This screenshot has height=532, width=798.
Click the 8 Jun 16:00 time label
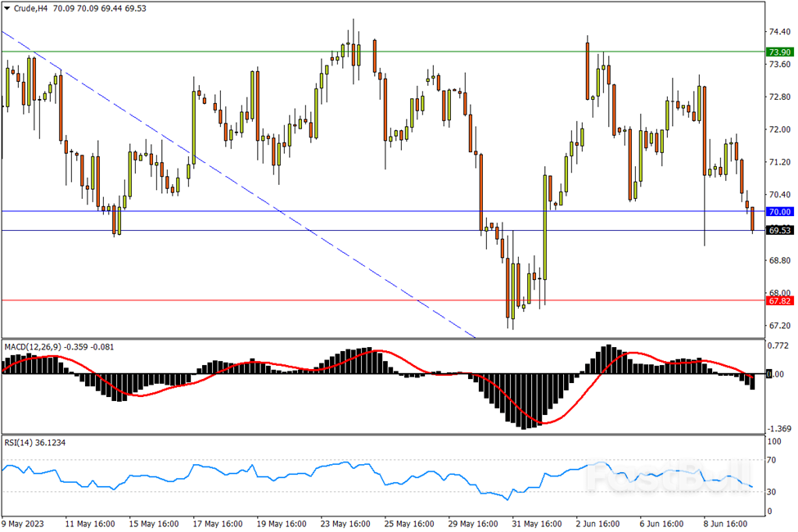pos(726,524)
